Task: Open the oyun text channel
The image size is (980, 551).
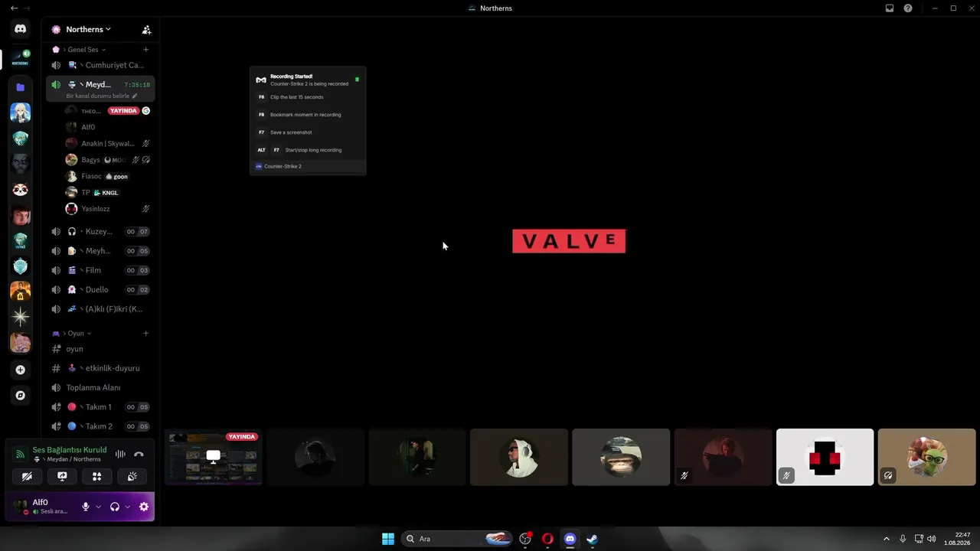Action: pos(100,349)
